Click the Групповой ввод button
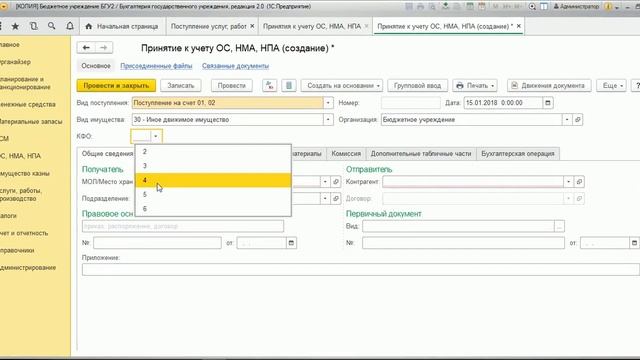The image size is (640, 360). 417,85
